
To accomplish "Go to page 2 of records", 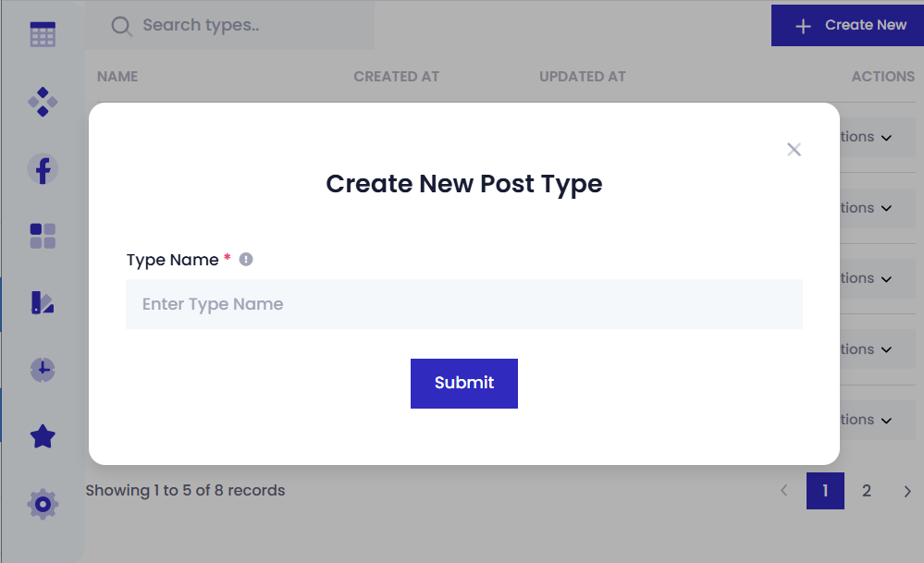I will (867, 491).
